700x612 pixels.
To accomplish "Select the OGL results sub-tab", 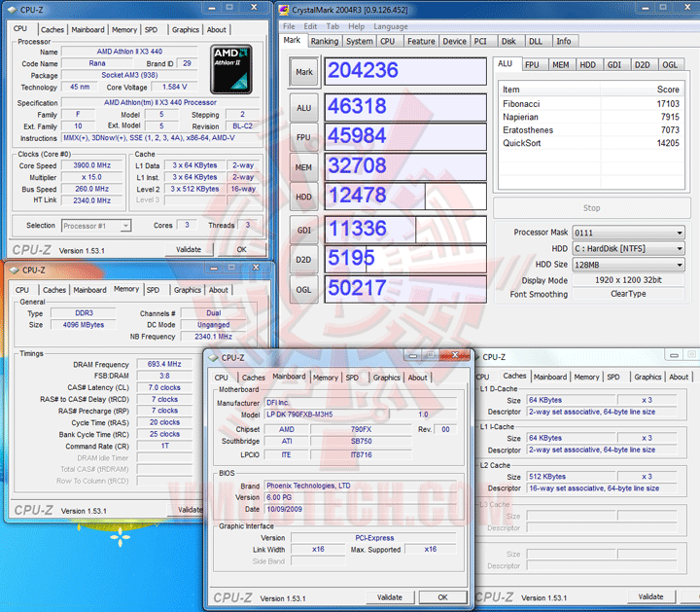I will 670,65.
